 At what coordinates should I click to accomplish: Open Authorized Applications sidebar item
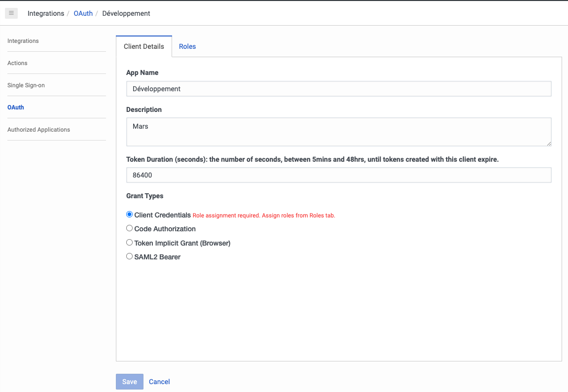click(38, 130)
